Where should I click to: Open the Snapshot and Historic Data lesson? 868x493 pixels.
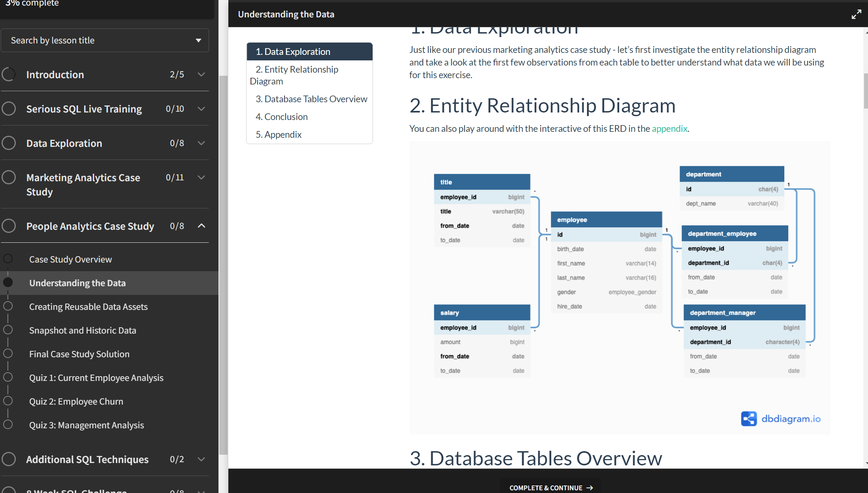coord(83,330)
